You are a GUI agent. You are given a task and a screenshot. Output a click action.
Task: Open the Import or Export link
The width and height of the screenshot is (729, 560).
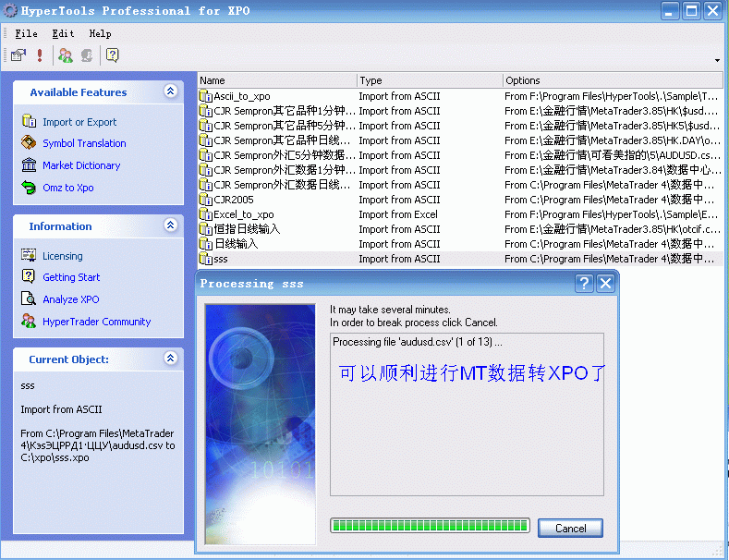(x=79, y=122)
